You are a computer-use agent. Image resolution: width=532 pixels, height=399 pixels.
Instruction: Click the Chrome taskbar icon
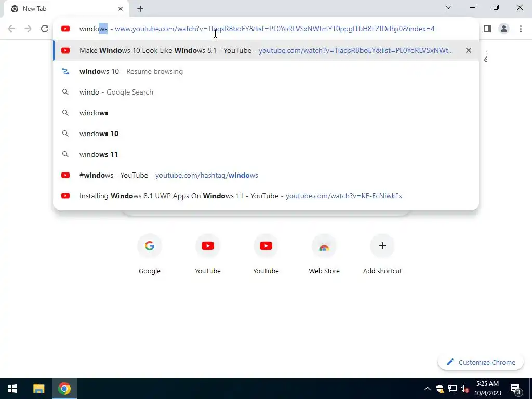[64, 389]
